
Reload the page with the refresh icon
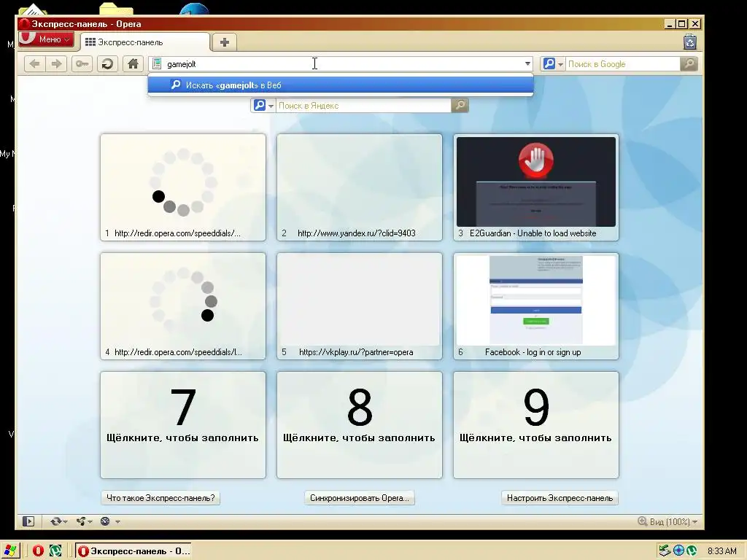click(108, 64)
